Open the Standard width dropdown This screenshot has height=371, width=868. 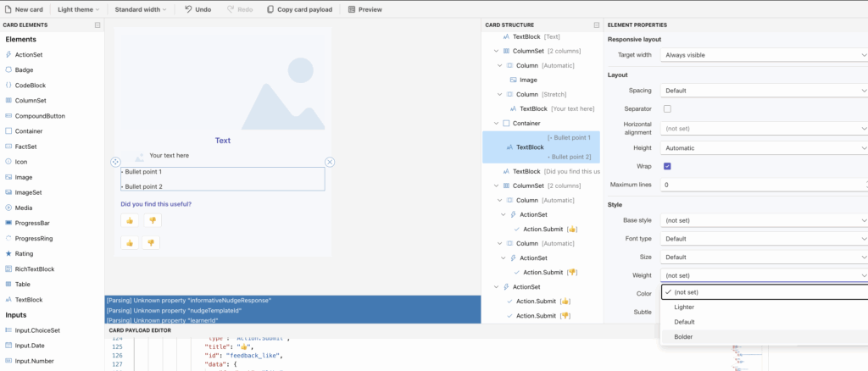(x=140, y=9)
